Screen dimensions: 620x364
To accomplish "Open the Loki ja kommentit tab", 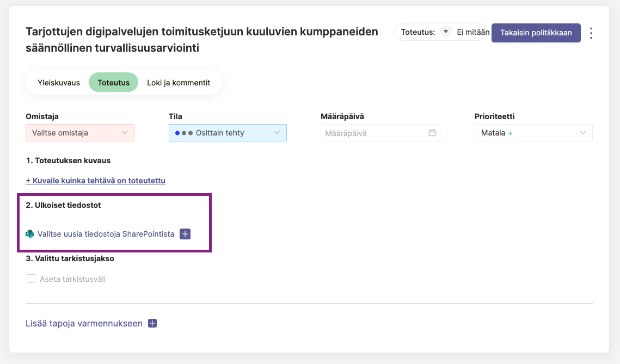I will 179,83.
